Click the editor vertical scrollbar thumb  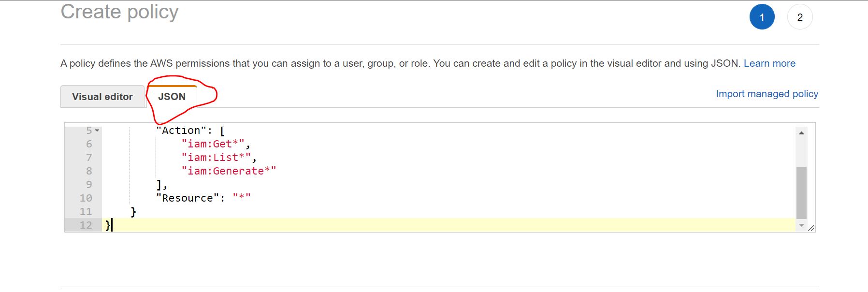(801, 192)
